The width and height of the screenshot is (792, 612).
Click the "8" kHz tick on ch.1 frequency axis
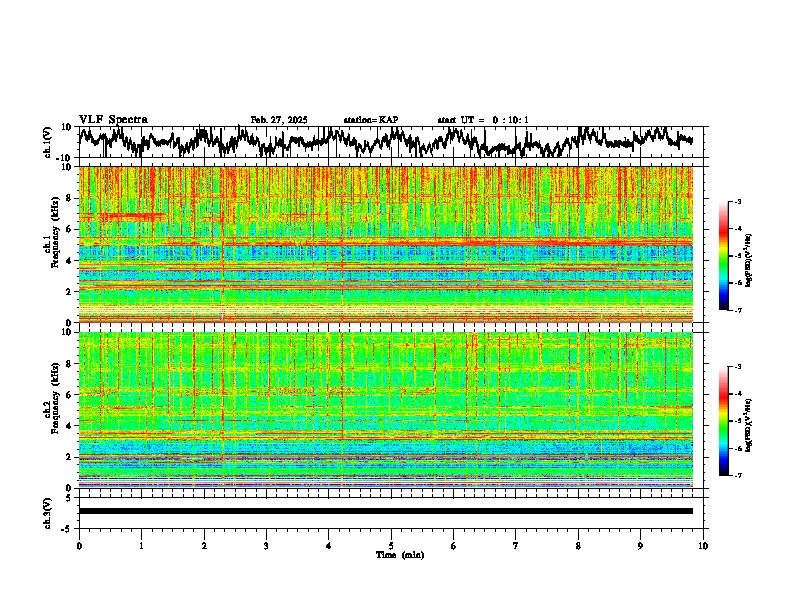[70, 198]
